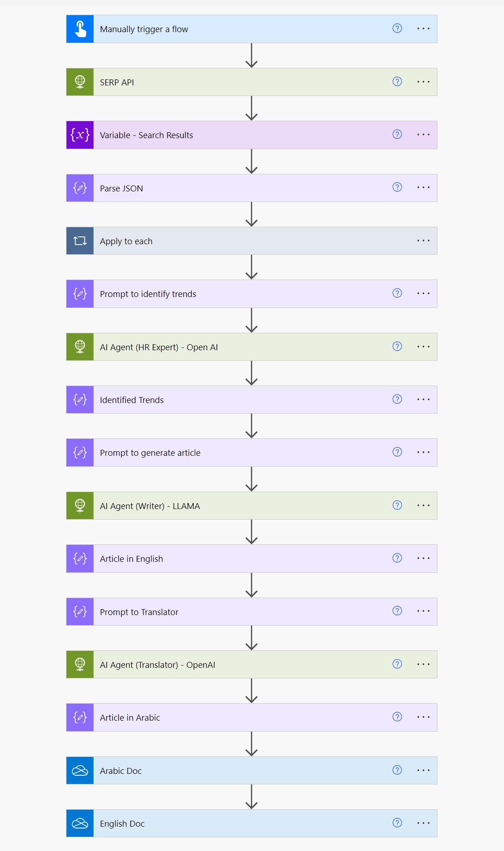This screenshot has width=504, height=851.
Task: Open the Apply to each options menu
Action: click(423, 241)
